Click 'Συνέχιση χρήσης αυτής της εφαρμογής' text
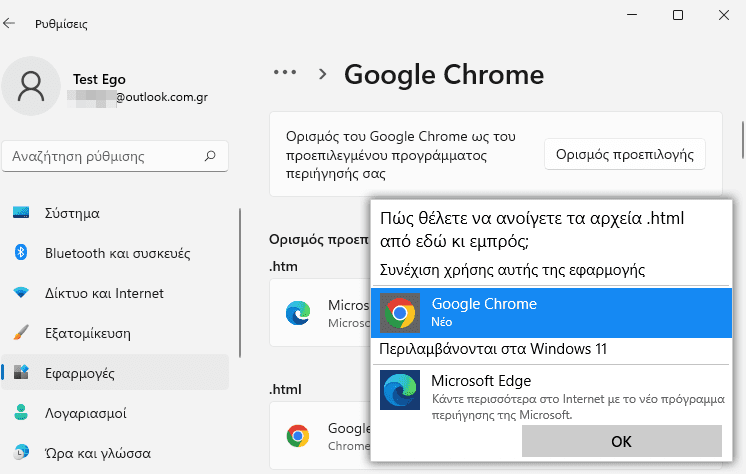This screenshot has width=746, height=474. [x=512, y=270]
